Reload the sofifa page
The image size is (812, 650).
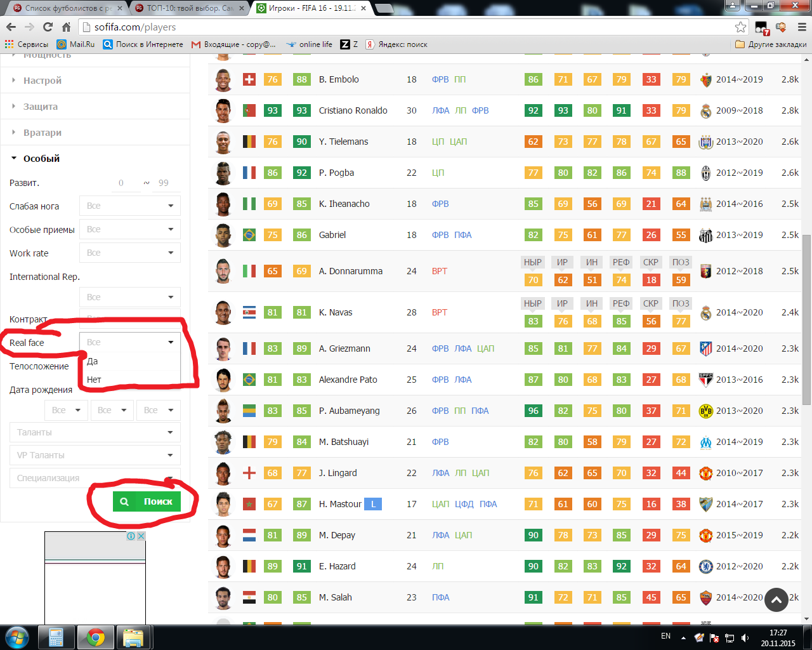[x=48, y=27]
